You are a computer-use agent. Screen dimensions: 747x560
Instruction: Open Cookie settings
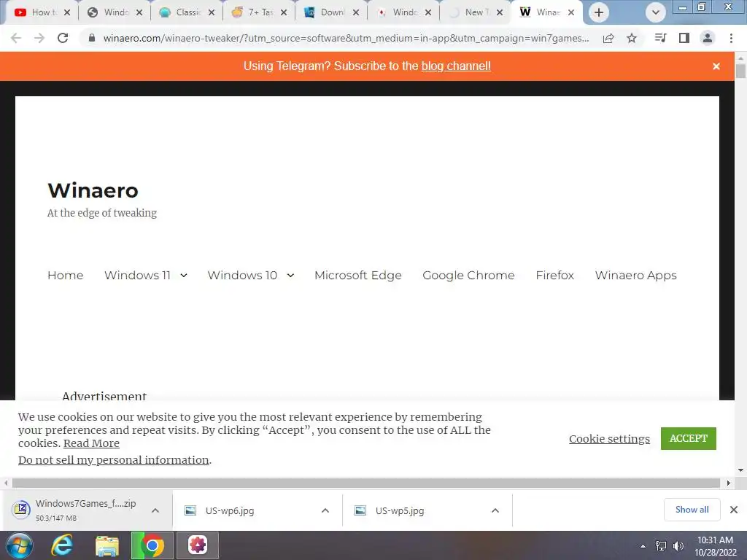(x=609, y=438)
